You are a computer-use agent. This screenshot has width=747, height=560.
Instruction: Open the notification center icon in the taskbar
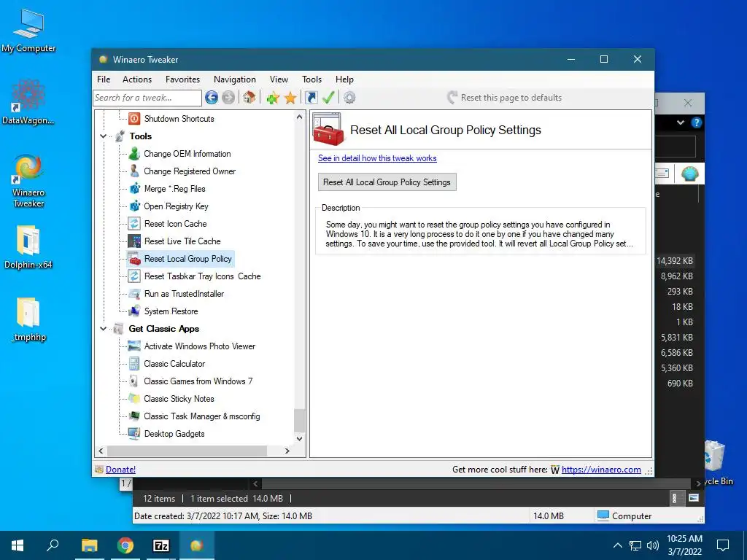coord(723,545)
